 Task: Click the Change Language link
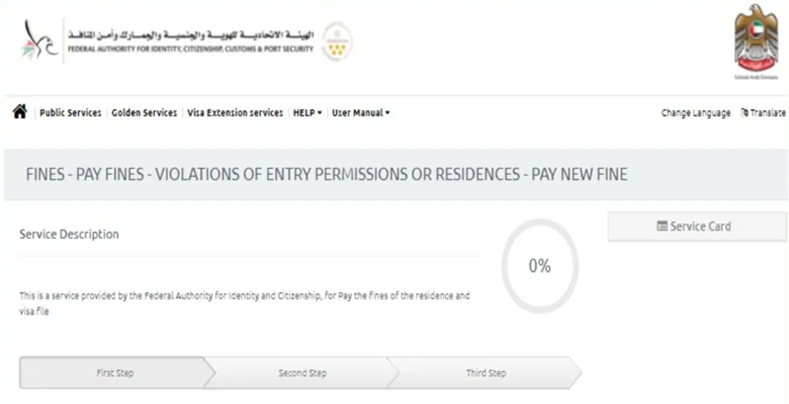[x=695, y=113]
